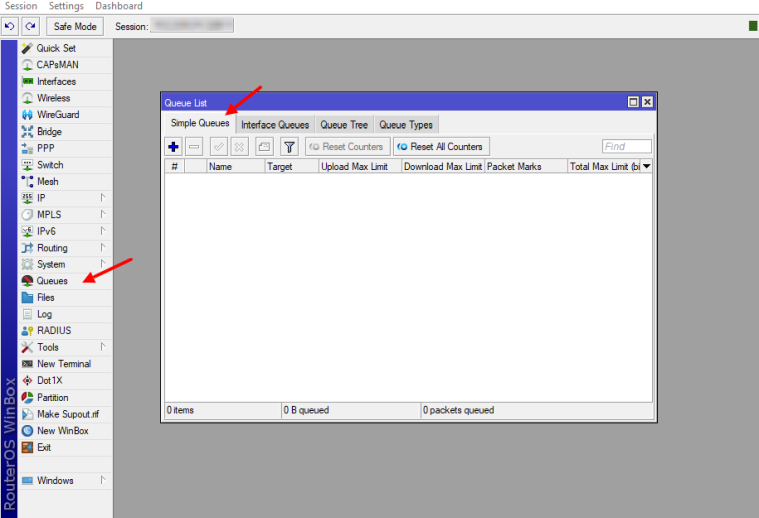
Task: Open the Files menu
Action: click(x=65, y=298)
